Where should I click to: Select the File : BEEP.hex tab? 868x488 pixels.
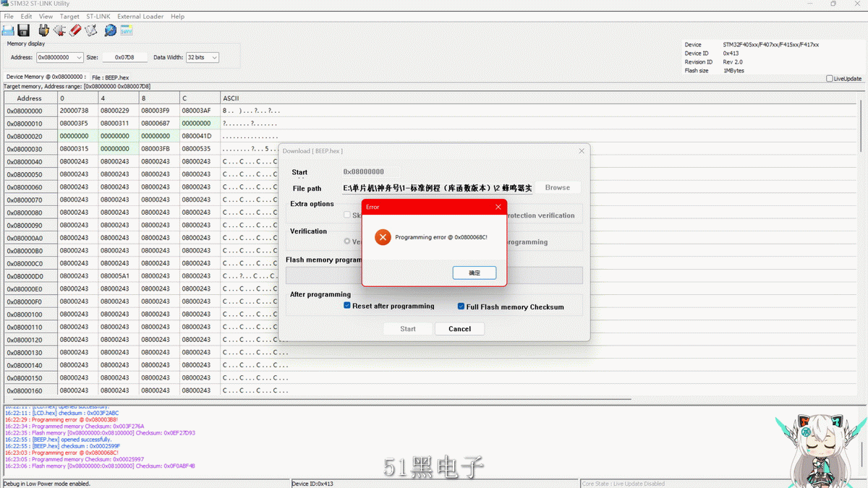click(x=111, y=77)
